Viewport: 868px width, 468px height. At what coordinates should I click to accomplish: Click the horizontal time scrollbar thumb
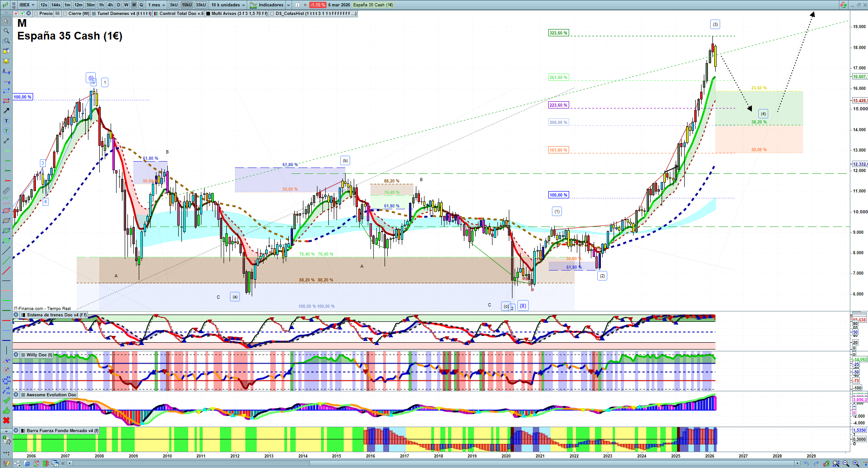click(551, 463)
